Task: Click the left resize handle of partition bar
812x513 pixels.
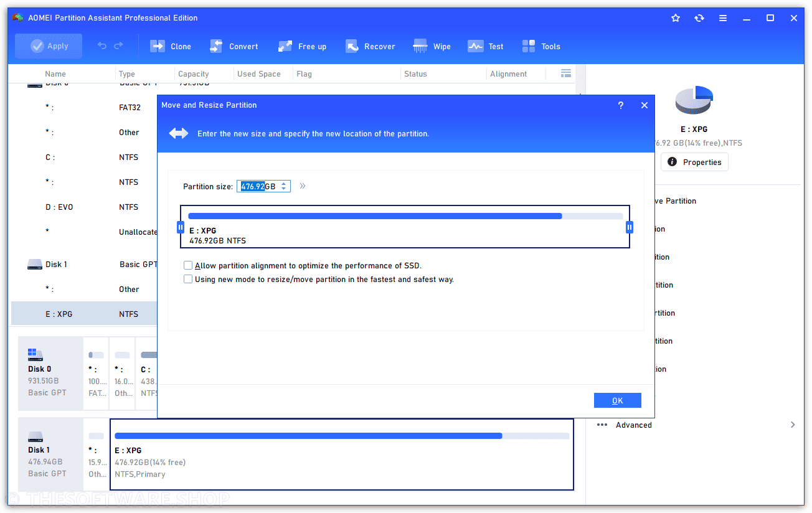Action: 181,227
